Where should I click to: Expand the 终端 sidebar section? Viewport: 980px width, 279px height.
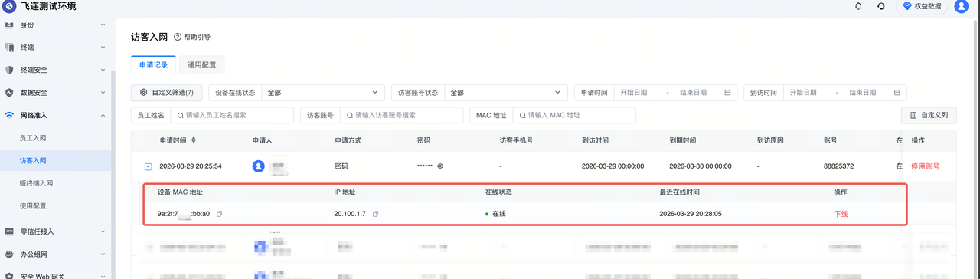(x=103, y=47)
